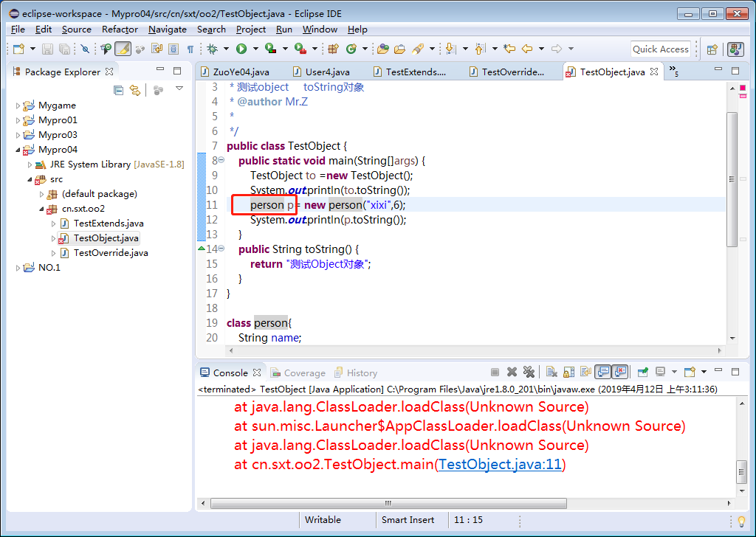The height and width of the screenshot is (537, 756).
Task: Switch to ZuoYe04.java editor tab
Action: click(x=236, y=72)
